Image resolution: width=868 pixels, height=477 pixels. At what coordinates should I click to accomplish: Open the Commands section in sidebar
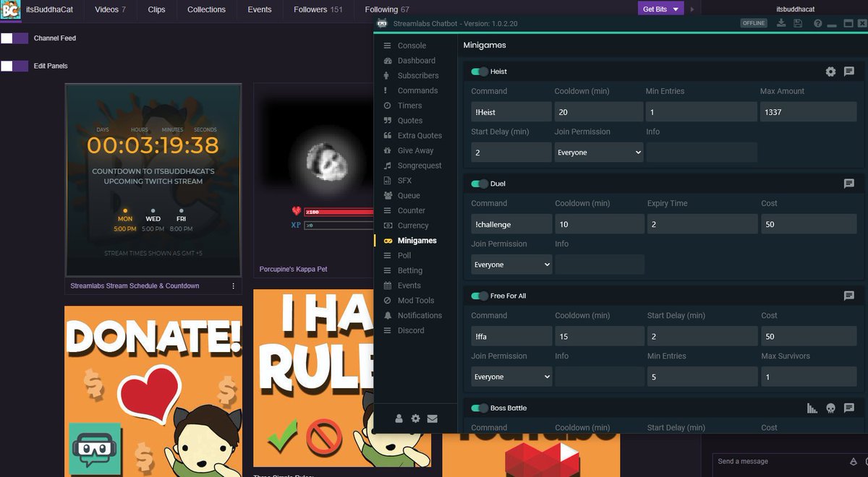(x=417, y=90)
